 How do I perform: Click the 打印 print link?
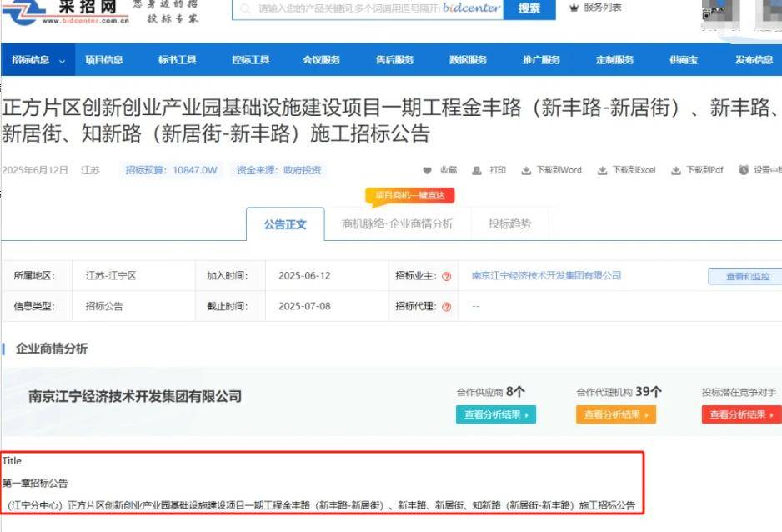tap(497, 170)
